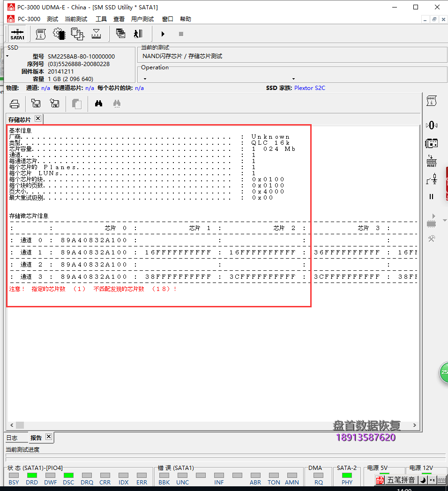
Task: Click the chip copy documents toolbar icon
Action: (x=77, y=34)
